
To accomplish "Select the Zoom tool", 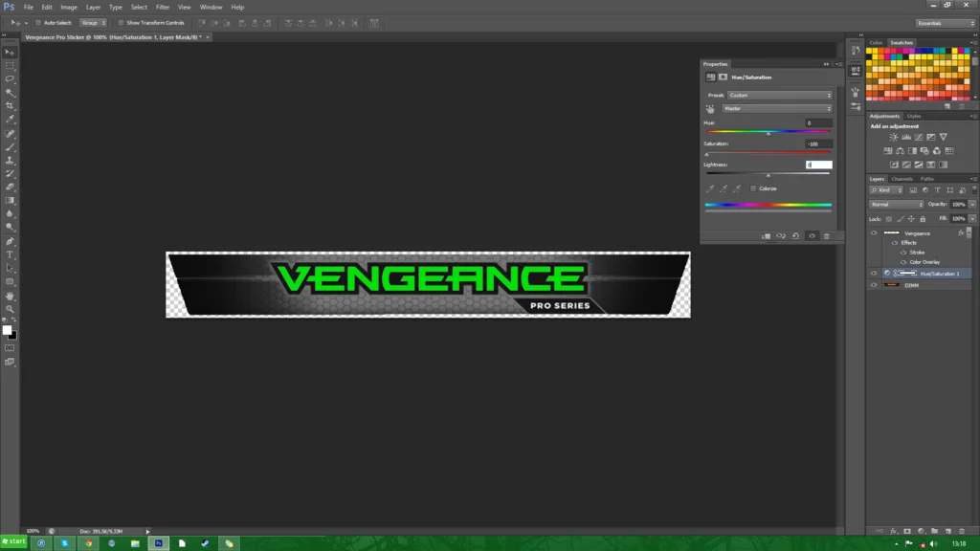I will [x=10, y=309].
